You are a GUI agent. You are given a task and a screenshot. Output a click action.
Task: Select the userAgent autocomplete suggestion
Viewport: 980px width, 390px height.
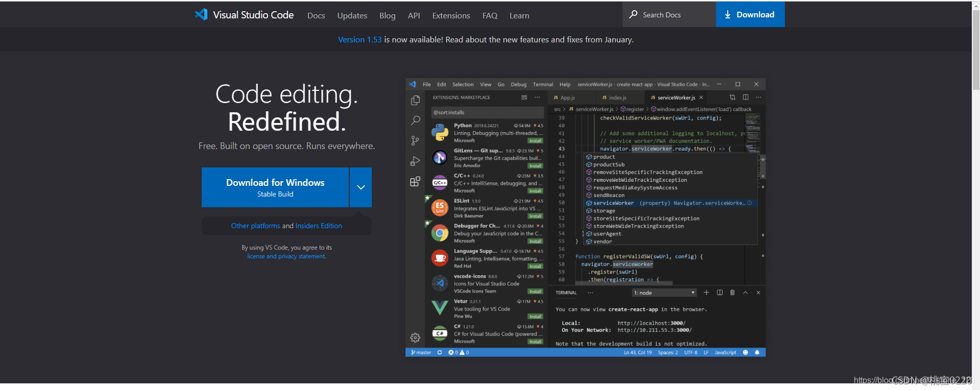671,234
